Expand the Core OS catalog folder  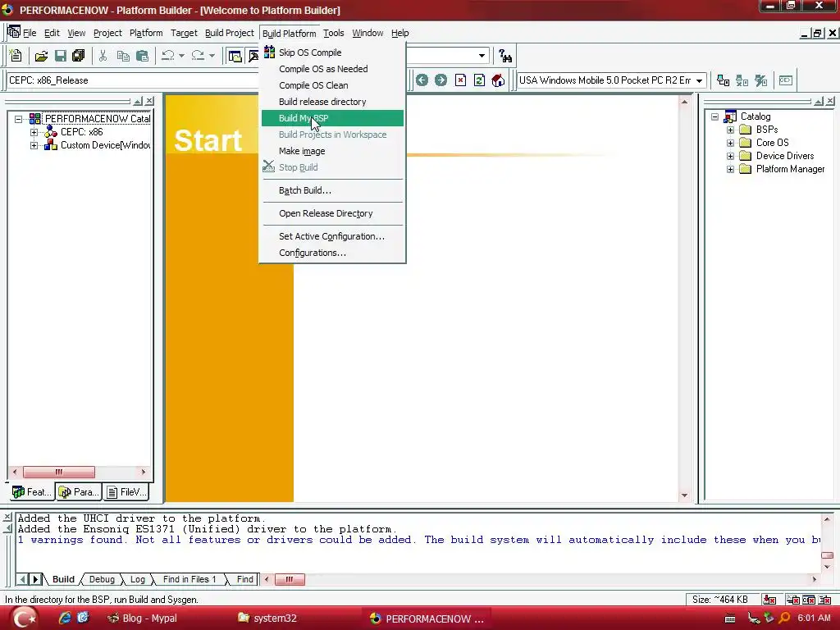(x=730, y=143)
